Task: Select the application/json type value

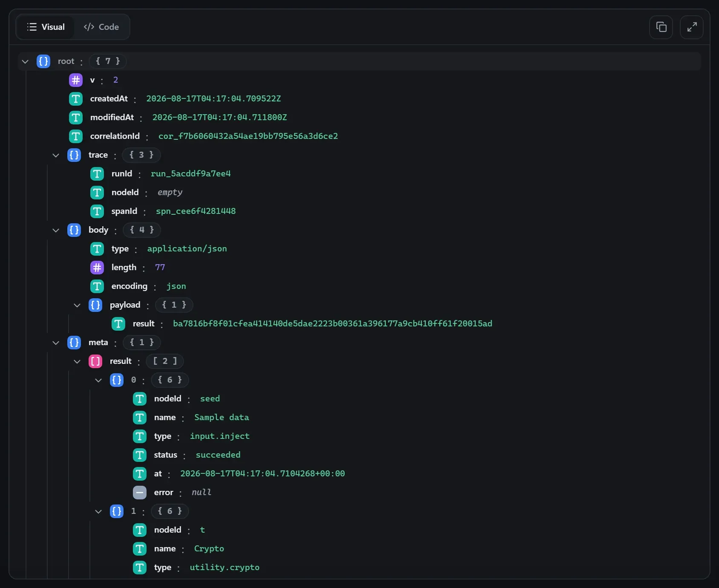Action: click(187, 249)
